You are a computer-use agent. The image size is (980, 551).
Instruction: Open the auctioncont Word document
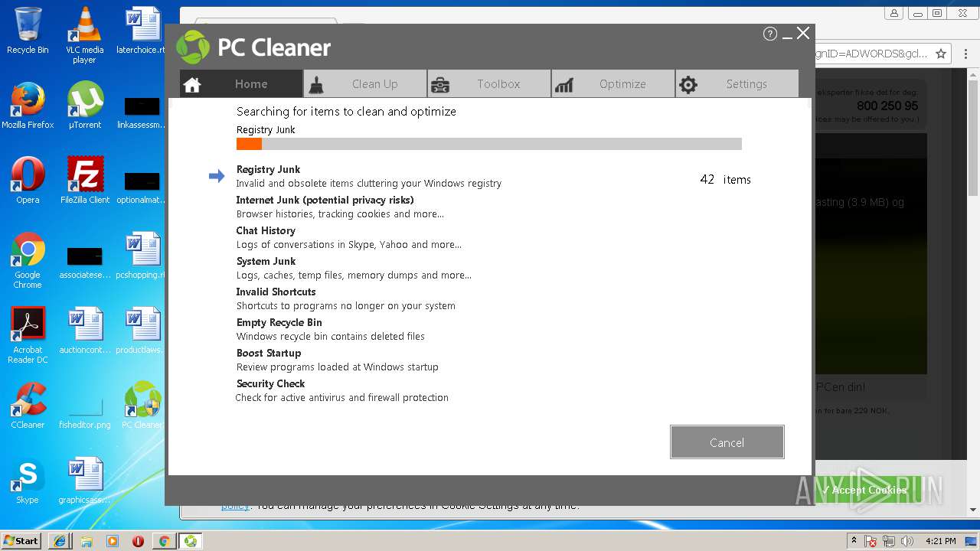pos(85,331)
